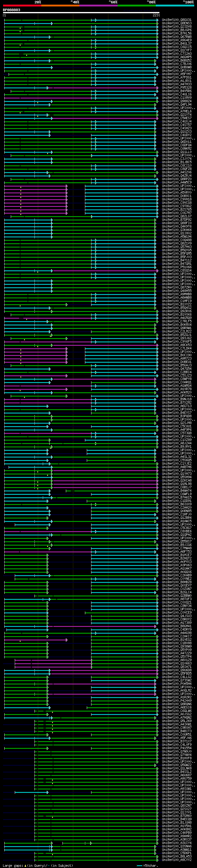This screenshot has height=868, width=197.
Task: Click the cyan ~100% identity legend segment
Action: tap(175, 6)
